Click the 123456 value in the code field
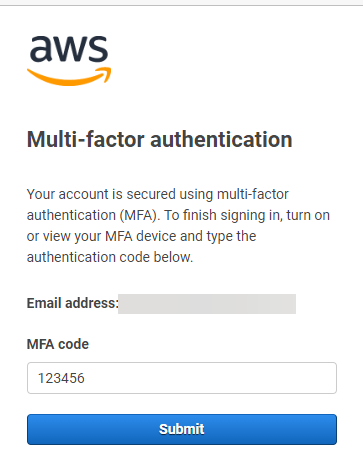 [x=61, y=378]
